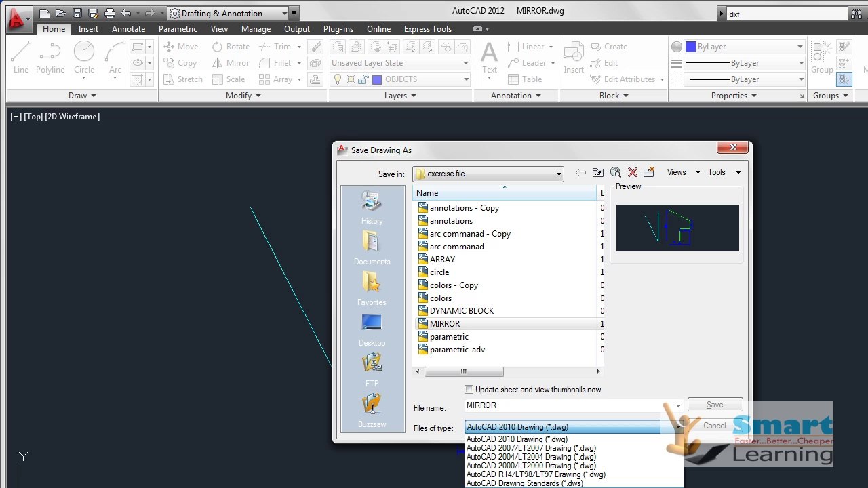
Task: Click the Rotate tool
Action: click(x=231, y=47)
